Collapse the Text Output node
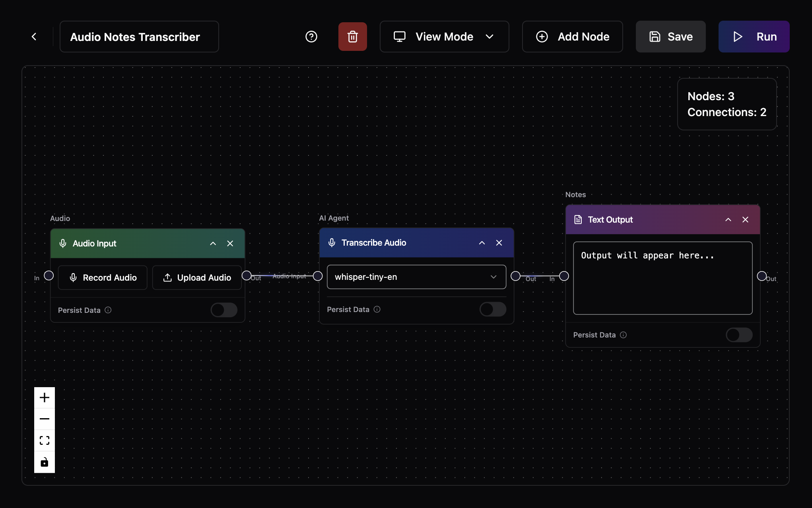This screenshot has height=508, width=812. click(x=728, y=219)
